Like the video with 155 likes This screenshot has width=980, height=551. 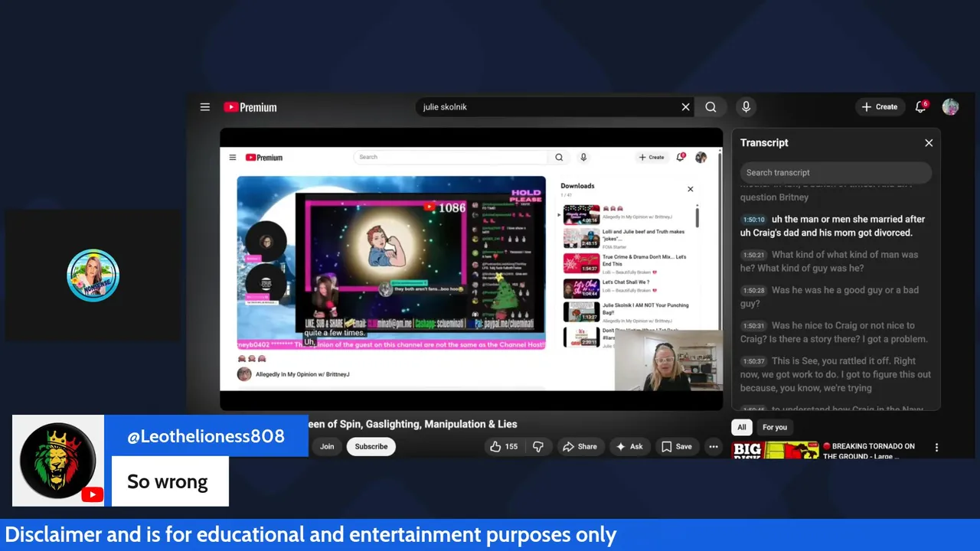point(504,447)
